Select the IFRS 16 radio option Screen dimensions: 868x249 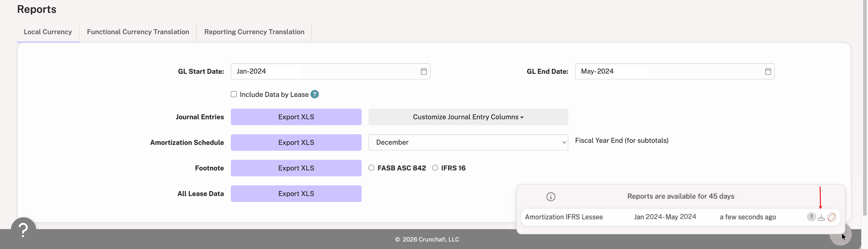pos(435,168)
